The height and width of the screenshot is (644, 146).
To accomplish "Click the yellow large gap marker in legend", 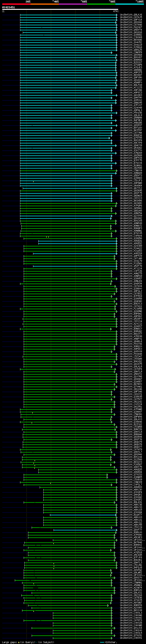I will tap(19, 642).
